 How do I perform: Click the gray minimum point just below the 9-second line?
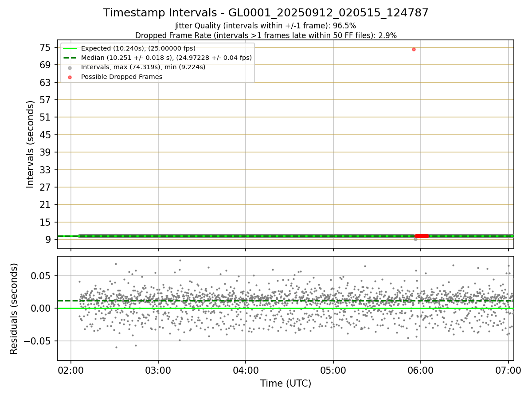(415, 239)
